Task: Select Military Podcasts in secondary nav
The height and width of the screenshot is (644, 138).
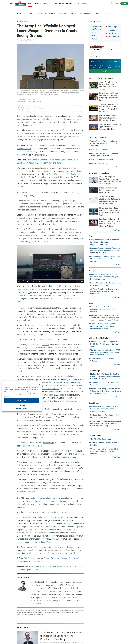Action: (x=87, y=14)
